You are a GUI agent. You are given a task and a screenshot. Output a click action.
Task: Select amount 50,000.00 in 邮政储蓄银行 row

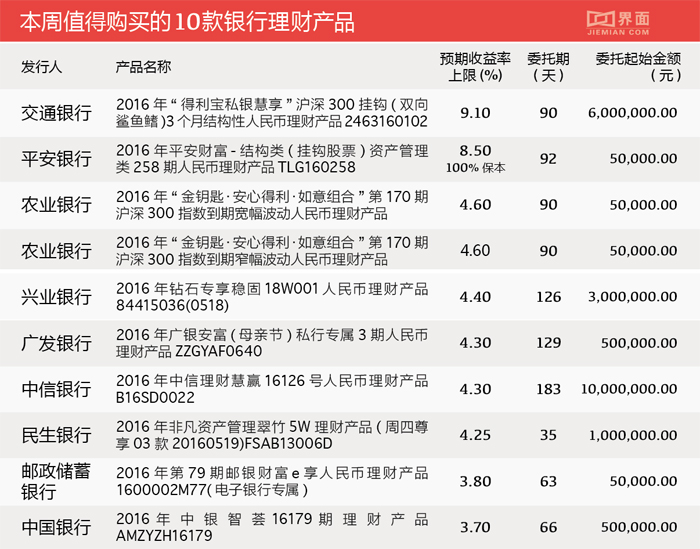pyautogui.click(x=643, y=481)
